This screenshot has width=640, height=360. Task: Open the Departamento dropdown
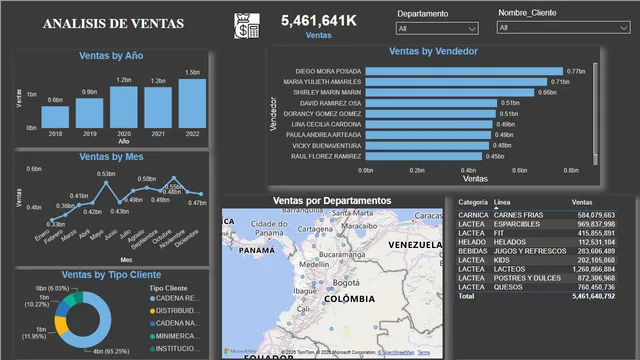pos(437,29)
